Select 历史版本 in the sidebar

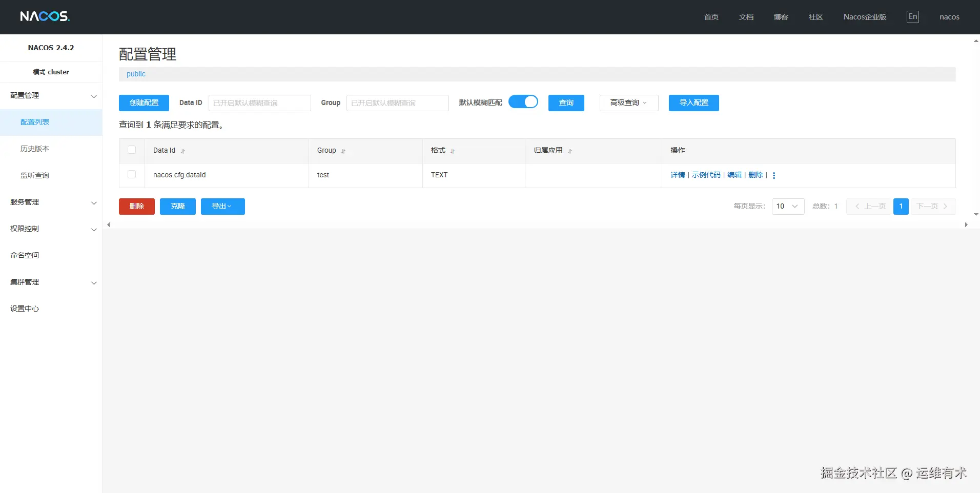(34, 148)
